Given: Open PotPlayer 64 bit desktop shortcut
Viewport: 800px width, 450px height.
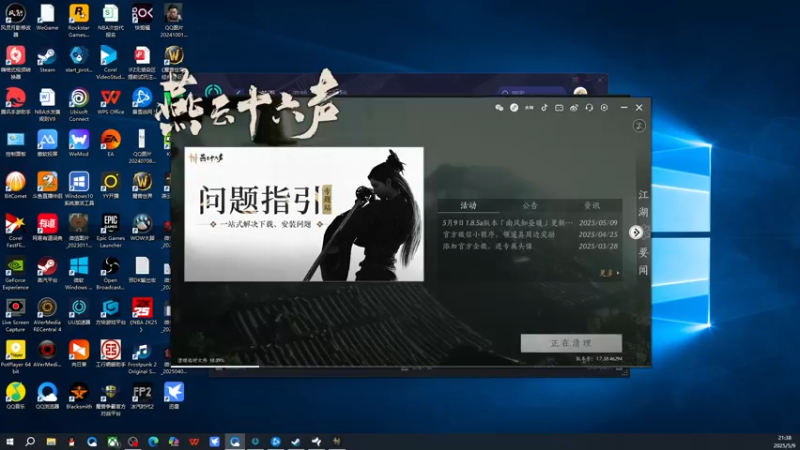Looking at the screenshot, I should [x=15, y=358].
